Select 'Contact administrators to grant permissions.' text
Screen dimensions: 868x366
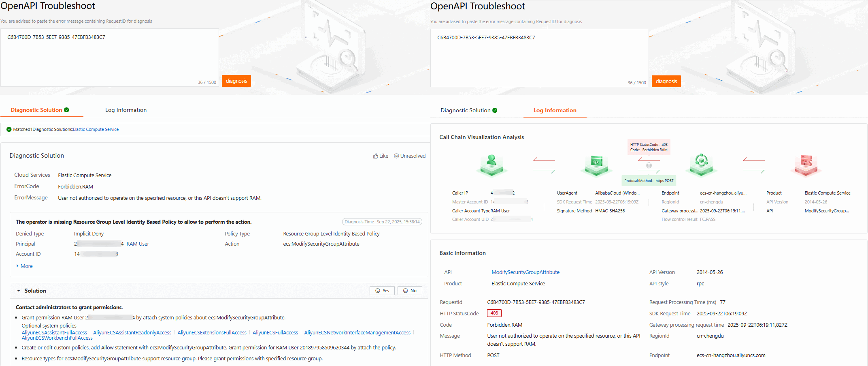click(69, 308)
